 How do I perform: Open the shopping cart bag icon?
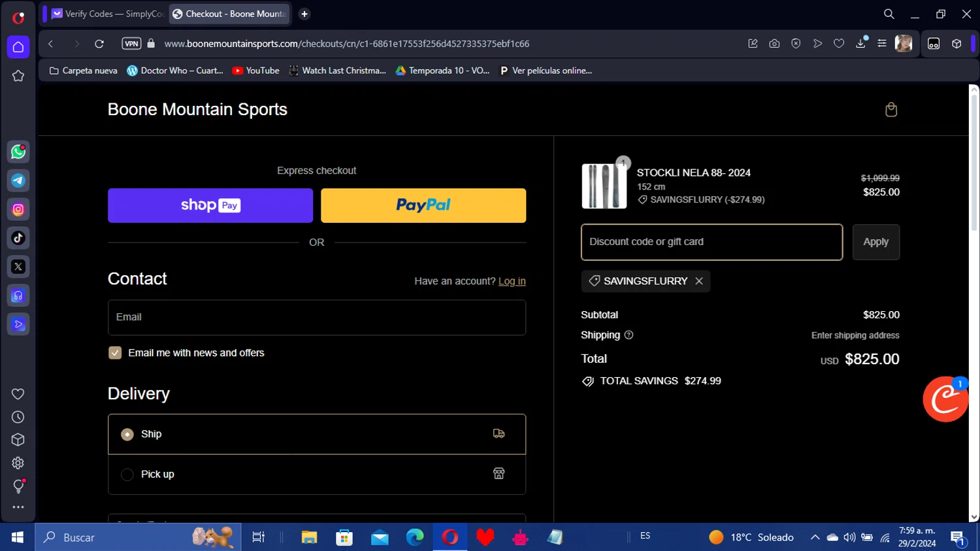(891, 110)
